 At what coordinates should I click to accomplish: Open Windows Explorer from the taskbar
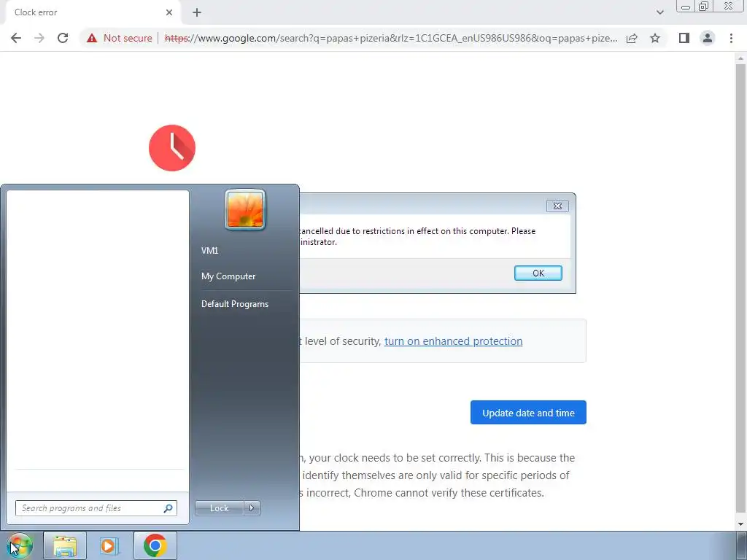pyautogui.click(x=65, y=545)
